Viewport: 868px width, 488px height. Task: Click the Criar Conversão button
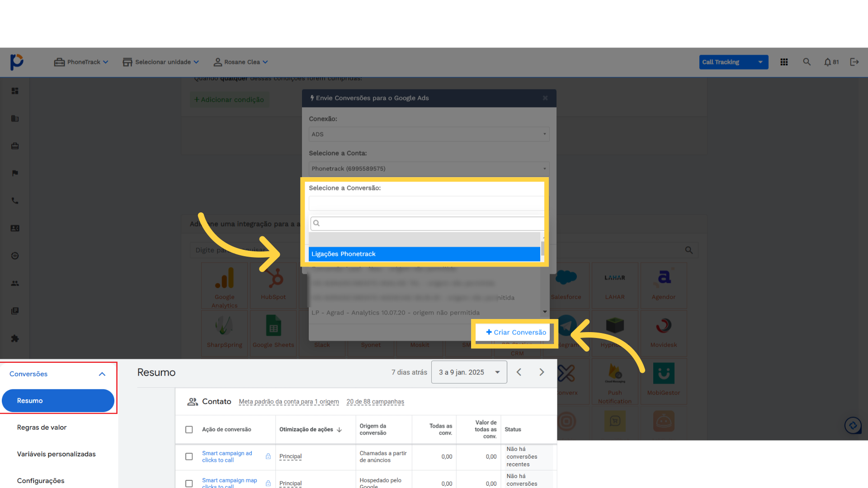(516, 332)
